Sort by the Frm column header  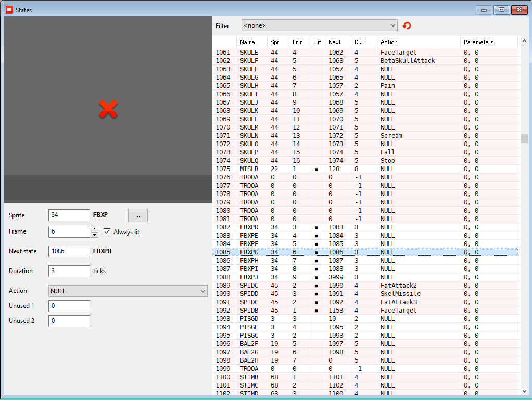click(300, 42)
